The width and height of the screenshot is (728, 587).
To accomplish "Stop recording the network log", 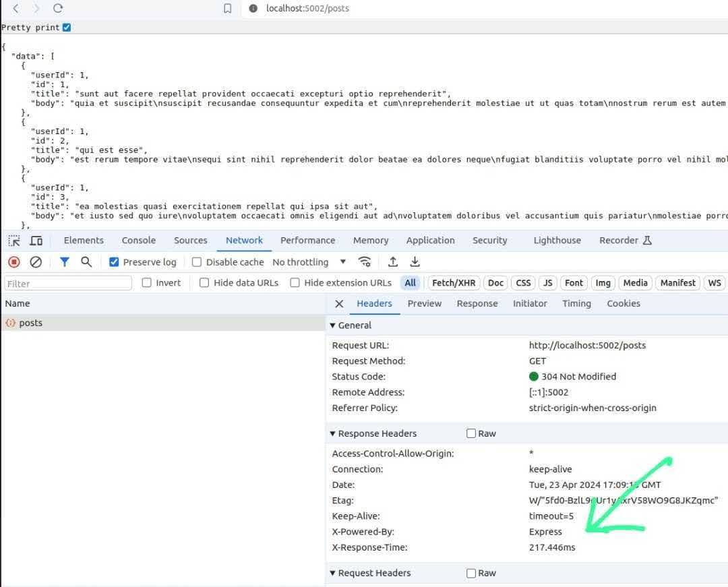I will 13,261.
